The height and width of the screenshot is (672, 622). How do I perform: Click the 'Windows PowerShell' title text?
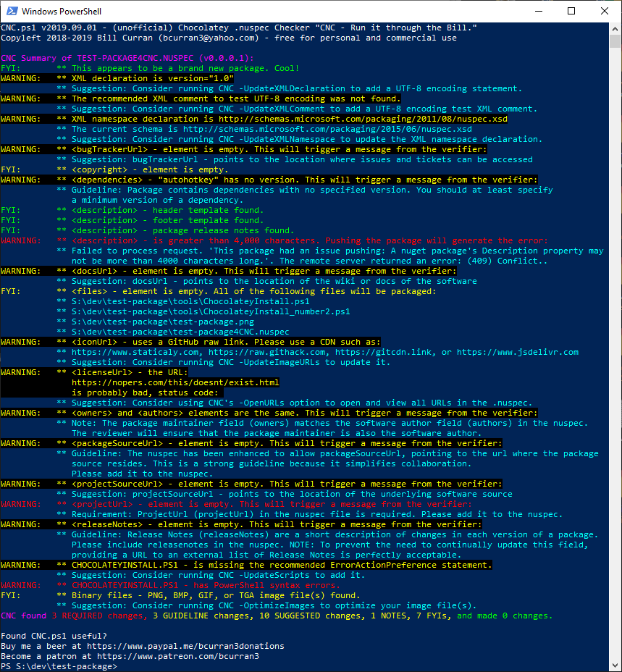[x=62, y=11]
